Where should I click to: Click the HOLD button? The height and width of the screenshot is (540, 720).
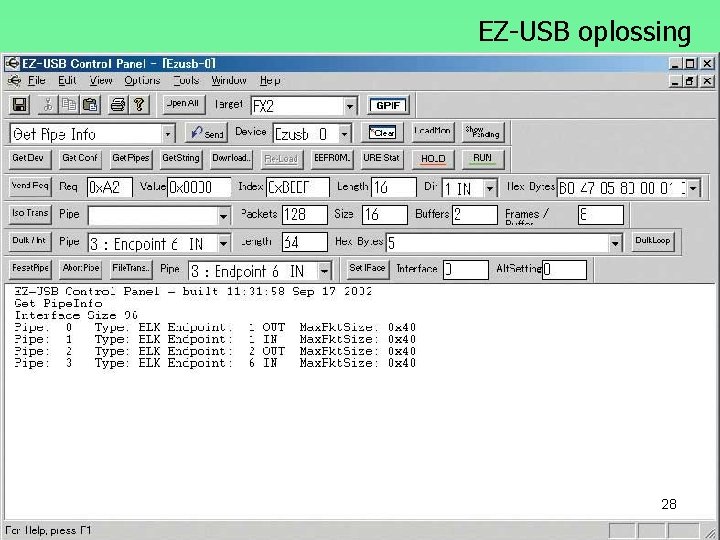[433, 159]
